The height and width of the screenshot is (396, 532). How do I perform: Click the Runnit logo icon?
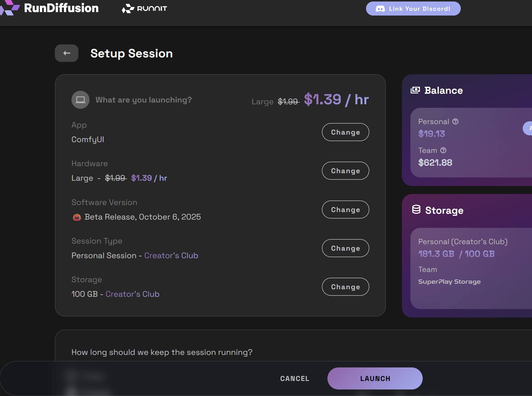pyautogui.click(x=128, y=8)
